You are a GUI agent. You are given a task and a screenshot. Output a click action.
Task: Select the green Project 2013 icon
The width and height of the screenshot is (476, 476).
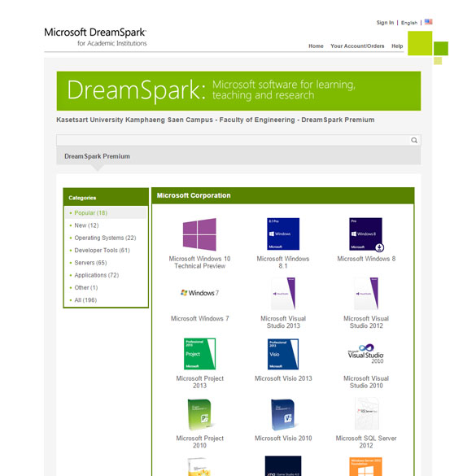tap(199, 354)
